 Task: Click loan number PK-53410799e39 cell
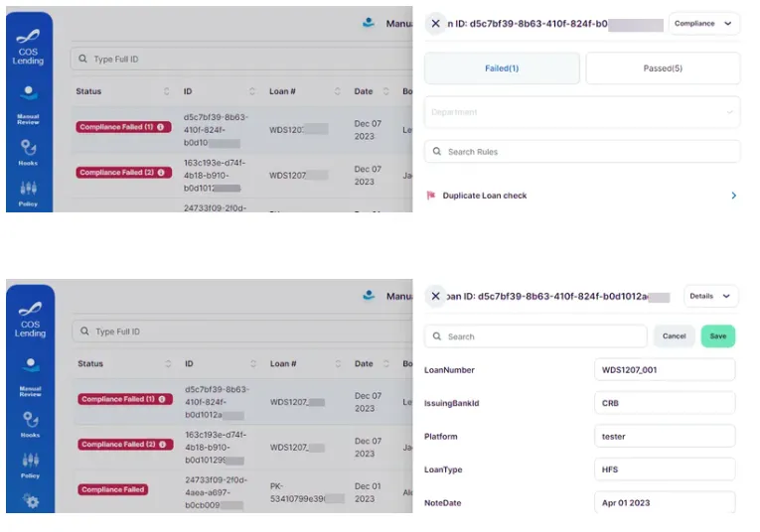coord(306,492)
